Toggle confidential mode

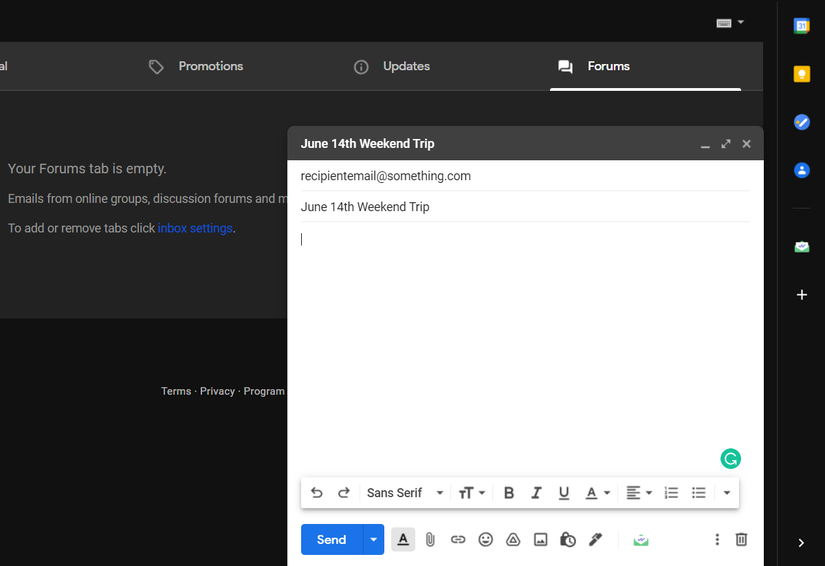[568, 540]
